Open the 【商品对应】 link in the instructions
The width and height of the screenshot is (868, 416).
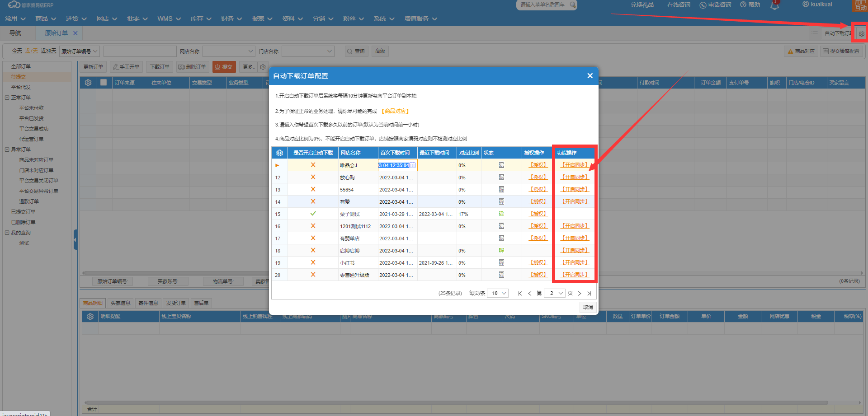point(395,111)
